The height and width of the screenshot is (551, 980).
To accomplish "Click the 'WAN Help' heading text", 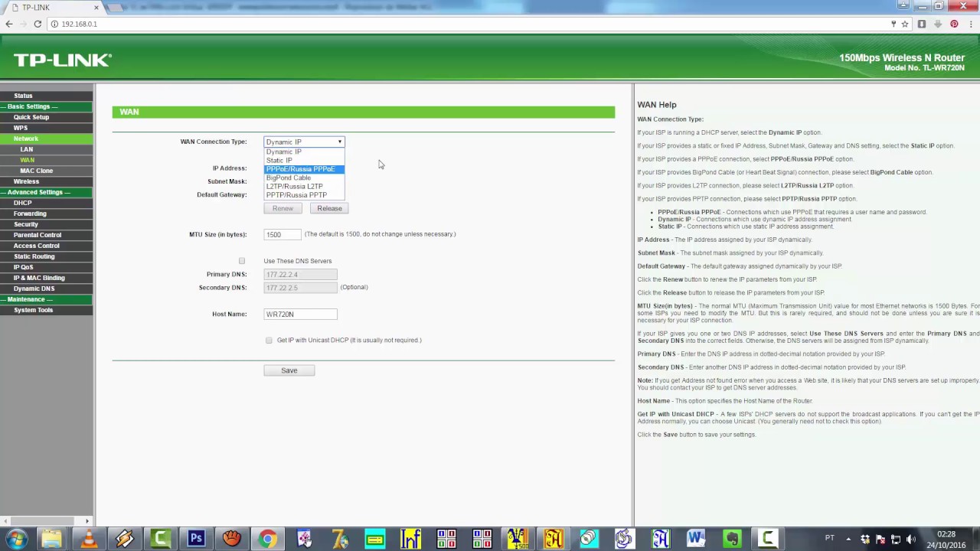I will pos(657,105).
